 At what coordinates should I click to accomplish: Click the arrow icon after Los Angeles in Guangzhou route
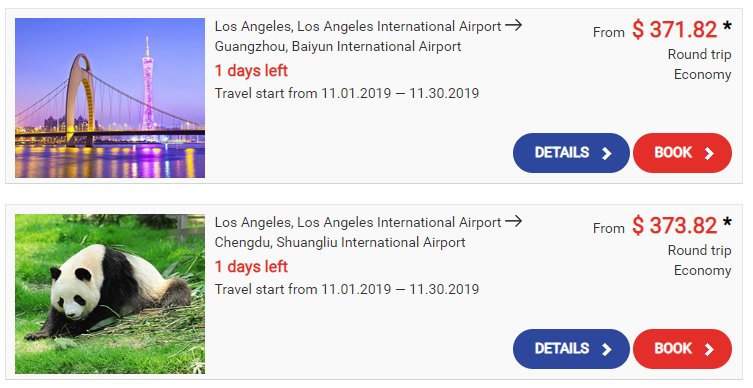pyautogui.click(x=513, y=25)
